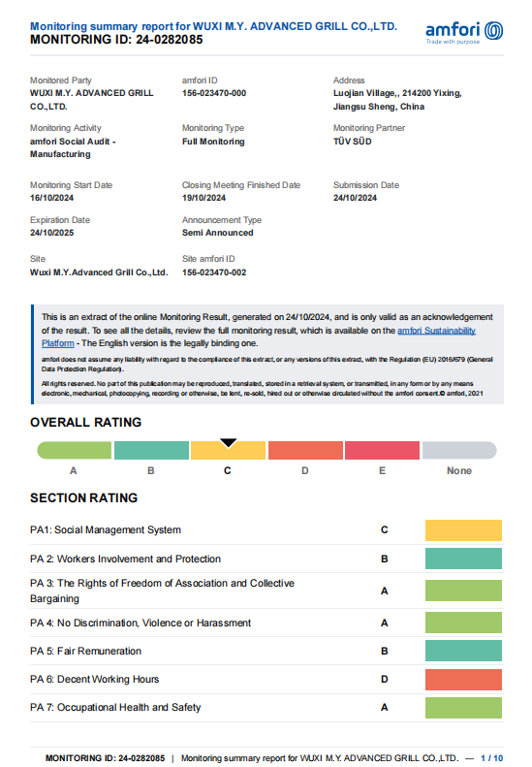Click the teal swatch for PA 5 Fair Remuneration

[x=463, y=651]
